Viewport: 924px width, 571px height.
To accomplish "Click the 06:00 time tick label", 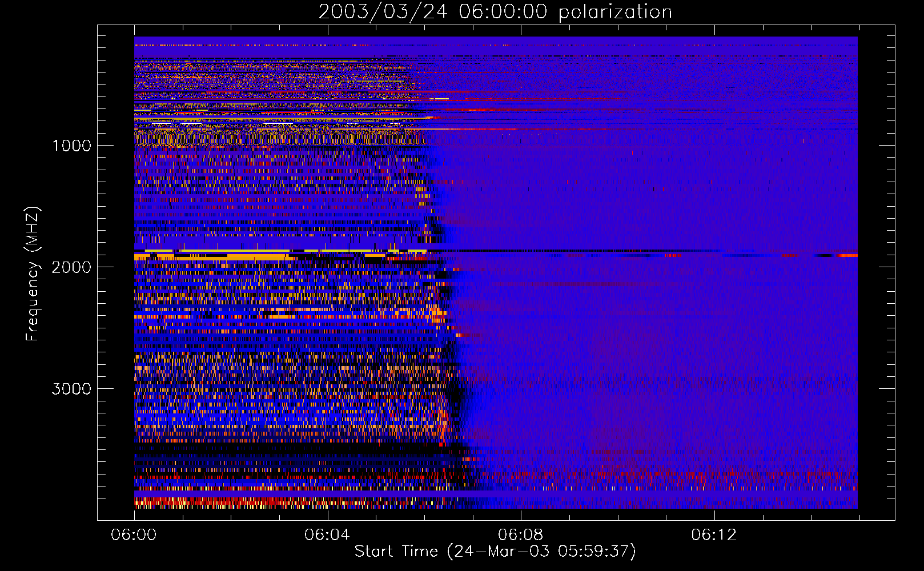I will (134, 535).
